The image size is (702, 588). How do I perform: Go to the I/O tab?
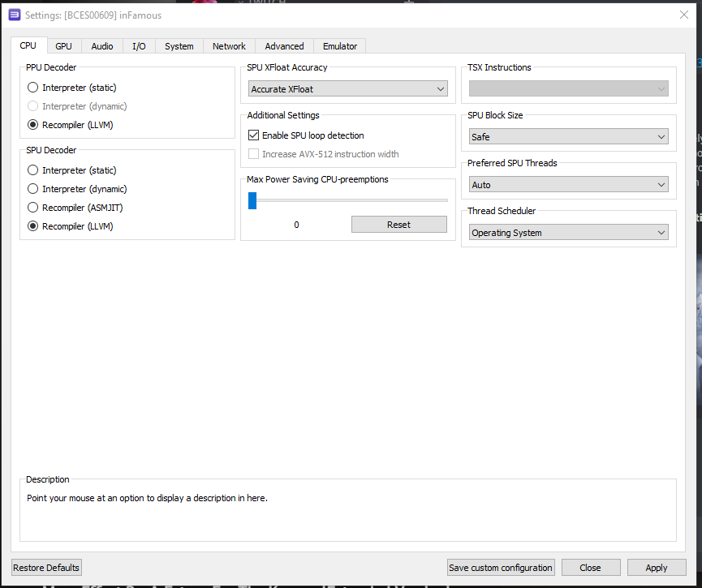pos(139,46)
